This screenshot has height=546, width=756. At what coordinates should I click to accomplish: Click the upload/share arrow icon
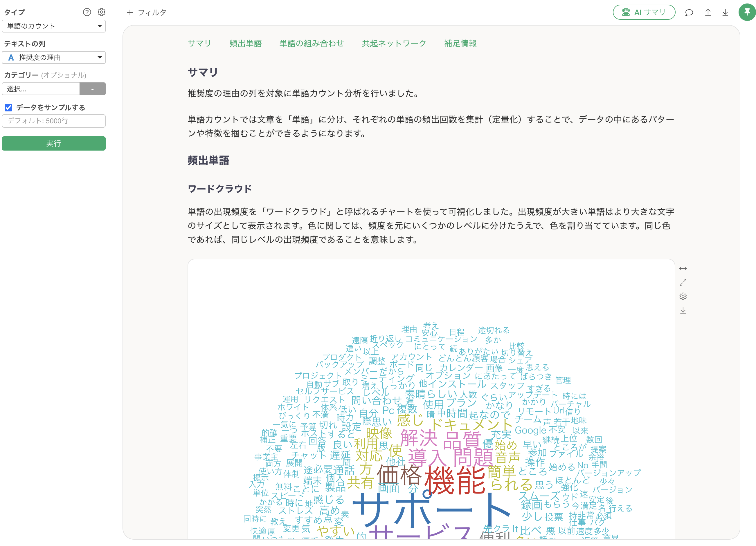click(x=708, y=13)
